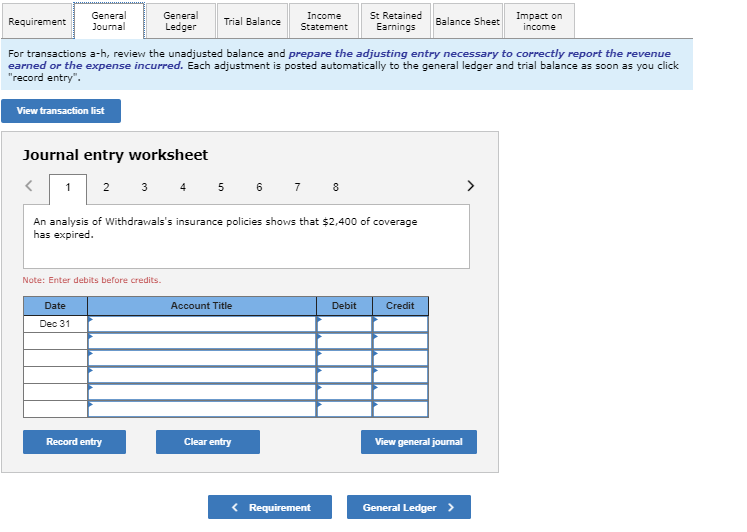The image size is (747, 532).
Task: Click Record entry button
Action: (74, 442)
